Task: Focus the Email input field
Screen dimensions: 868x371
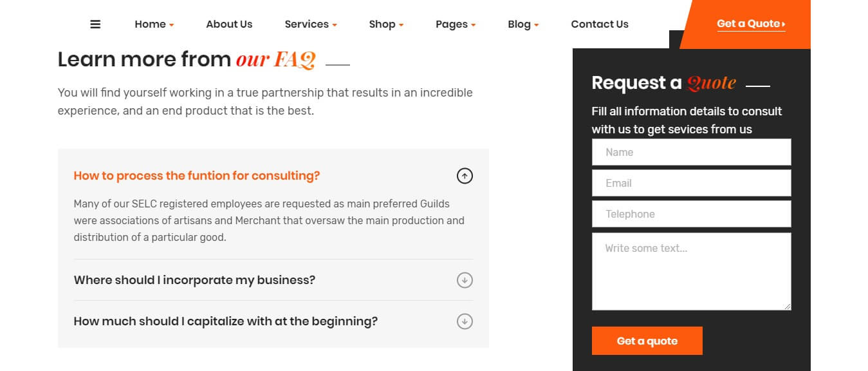Action: pyautogui.click(x=691, y=184)
